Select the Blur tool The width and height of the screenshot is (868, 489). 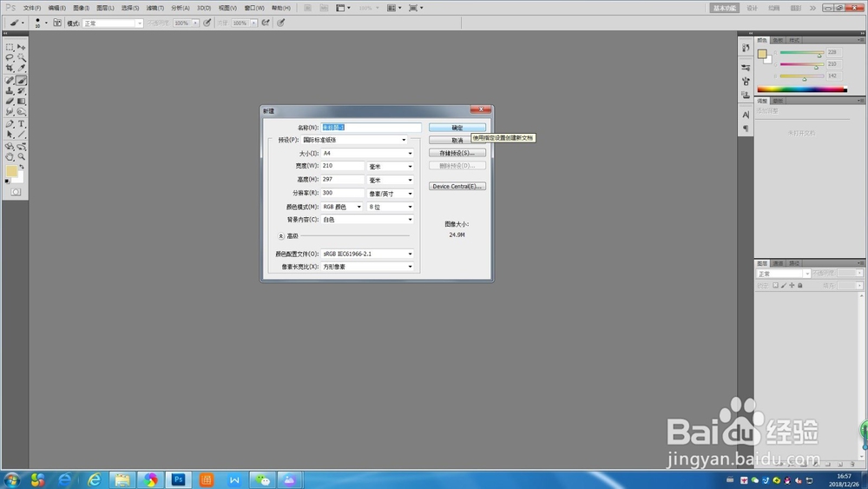click(x=10, y=112)
